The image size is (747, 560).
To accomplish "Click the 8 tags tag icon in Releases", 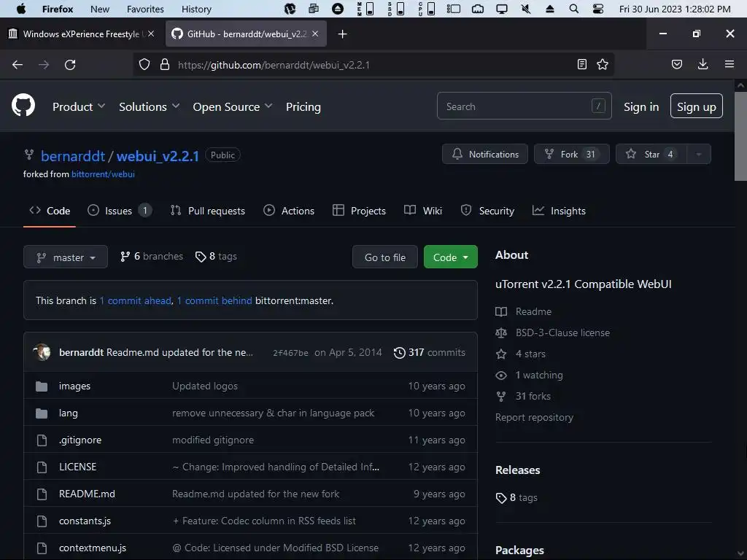I will point(501,498).
